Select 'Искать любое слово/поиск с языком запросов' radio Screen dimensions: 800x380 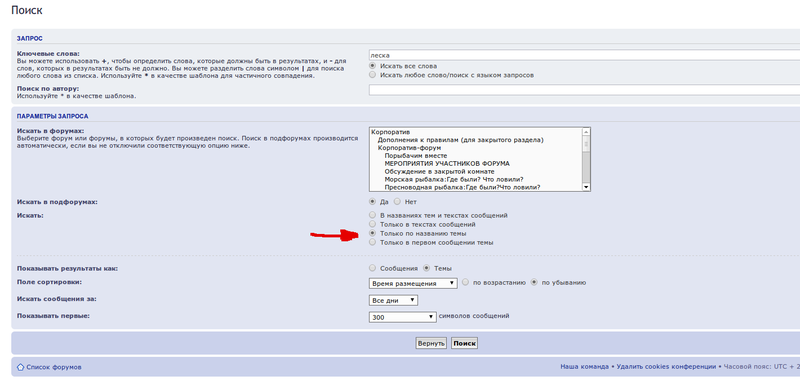click(372, 75)
